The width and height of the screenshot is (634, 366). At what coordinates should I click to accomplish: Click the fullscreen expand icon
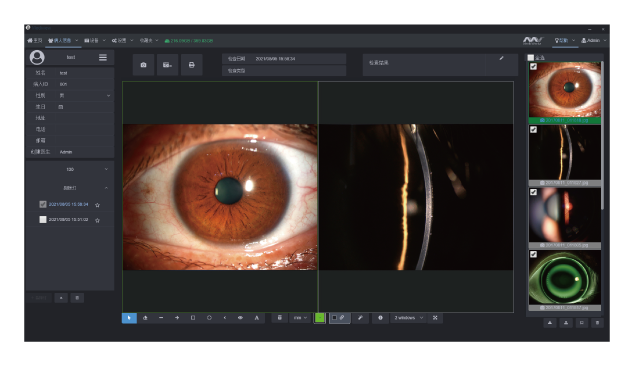(x=435, y=318)
